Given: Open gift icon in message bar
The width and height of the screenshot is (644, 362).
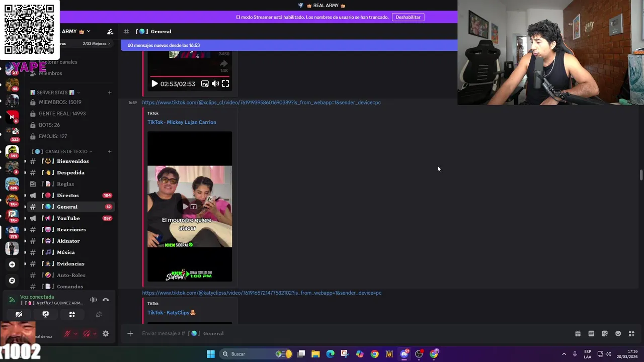Looking at the screenshot, I should (x=578, y=333).
